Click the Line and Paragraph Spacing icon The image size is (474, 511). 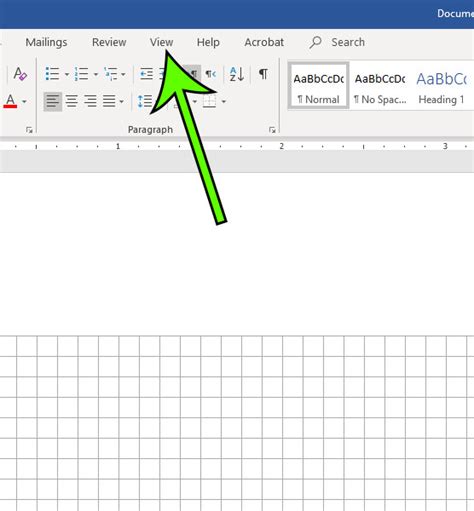[145, 101]
